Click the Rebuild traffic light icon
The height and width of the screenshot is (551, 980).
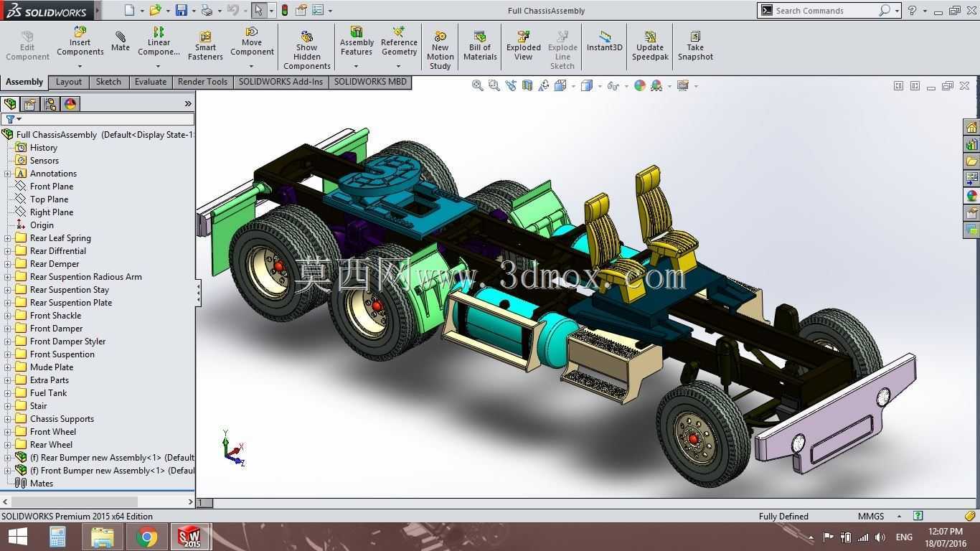[285, 10]
